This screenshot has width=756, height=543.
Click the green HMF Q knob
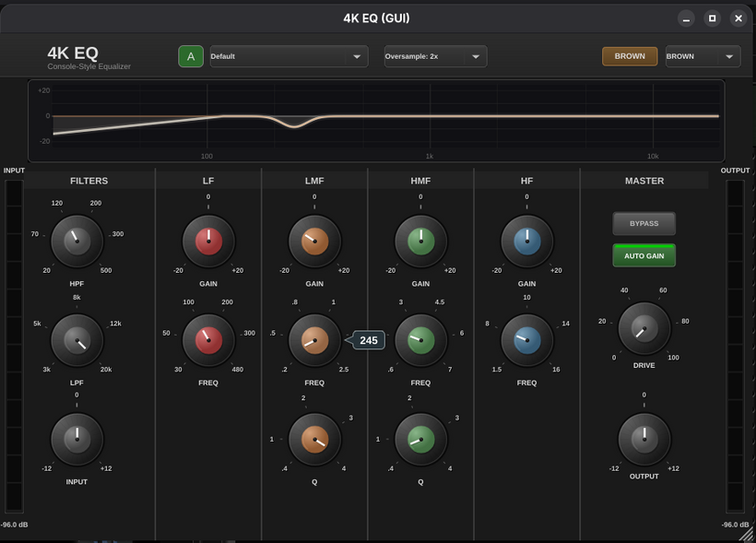pyautogui.click(x=420, y=439)
